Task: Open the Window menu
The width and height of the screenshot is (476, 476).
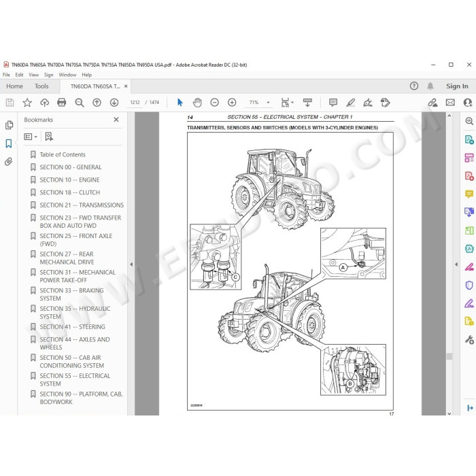Action: pos(67,75)
